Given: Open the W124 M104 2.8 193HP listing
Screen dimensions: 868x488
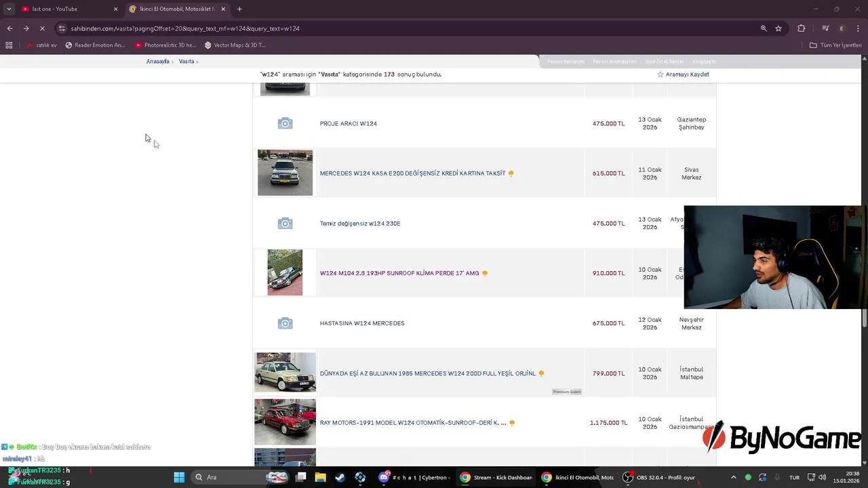Looking at the screenshot, I should tap(399, 273).
